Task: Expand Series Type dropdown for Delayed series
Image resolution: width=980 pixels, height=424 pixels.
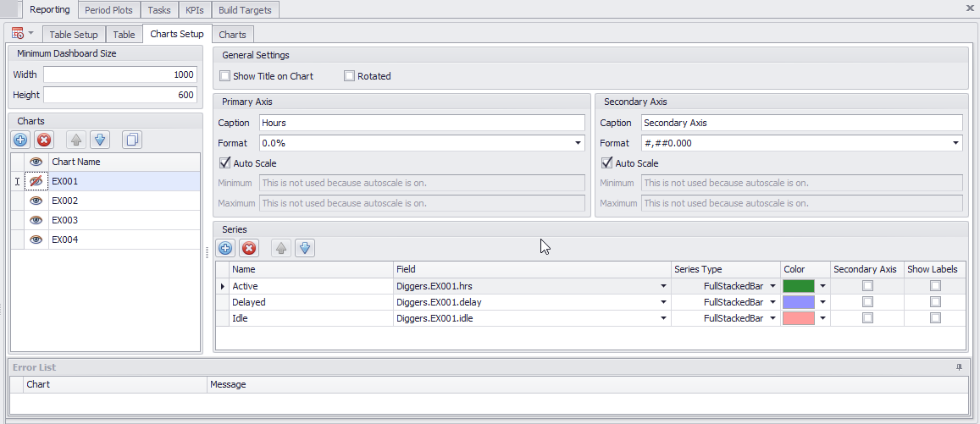Action: click(x=772, y=302)
